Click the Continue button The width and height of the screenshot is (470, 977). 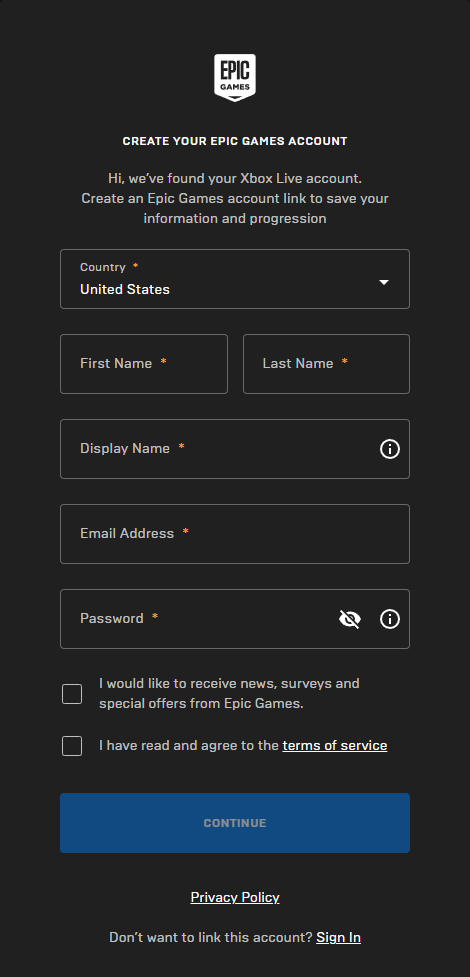click(x=235, y=822)
